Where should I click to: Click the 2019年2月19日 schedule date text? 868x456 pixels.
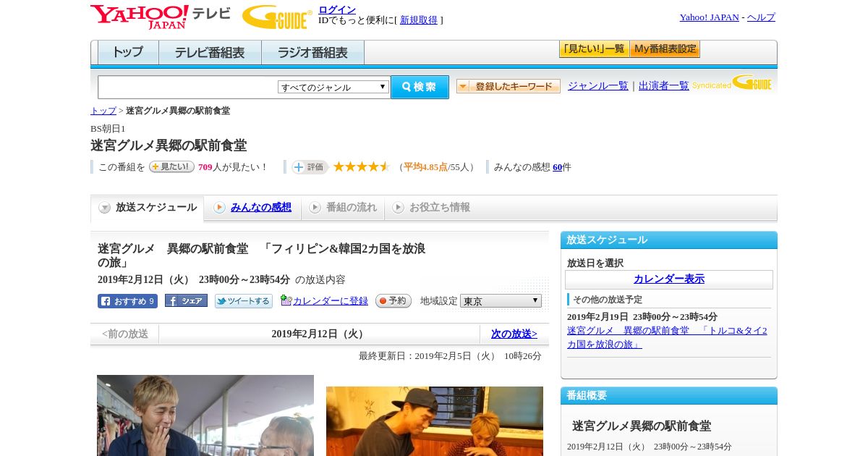[642, 317]
